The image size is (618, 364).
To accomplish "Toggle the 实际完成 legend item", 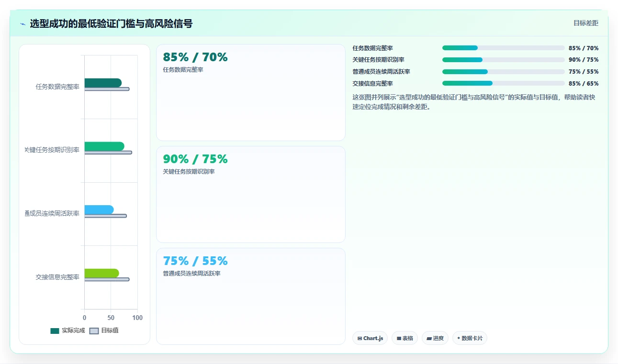I will [67, 331].
